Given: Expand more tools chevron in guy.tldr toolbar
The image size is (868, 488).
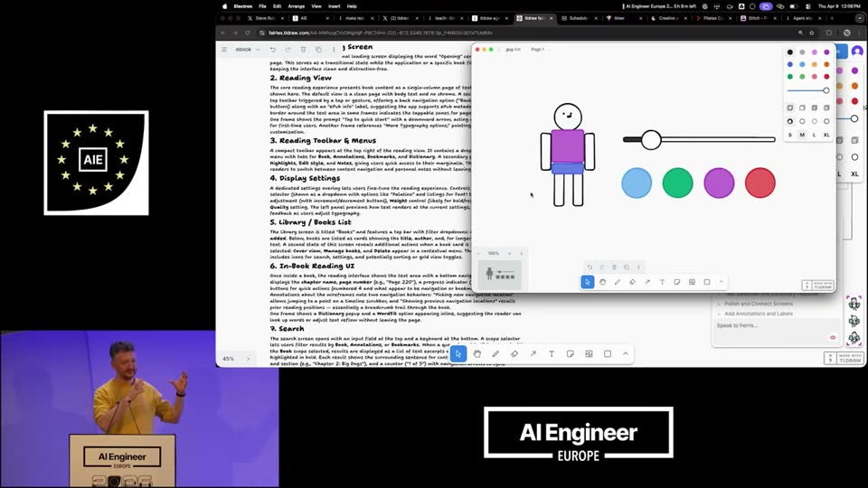Looking at the screenshot, I should 722,282.
